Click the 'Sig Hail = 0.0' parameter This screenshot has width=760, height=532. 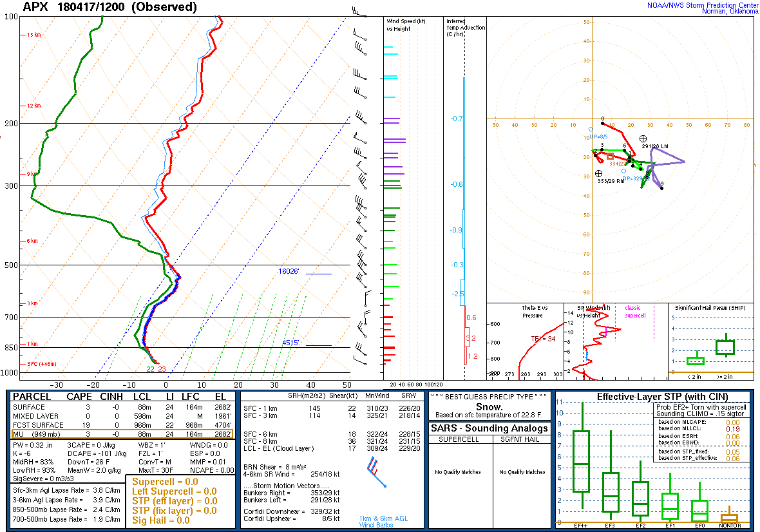point(161,520)
